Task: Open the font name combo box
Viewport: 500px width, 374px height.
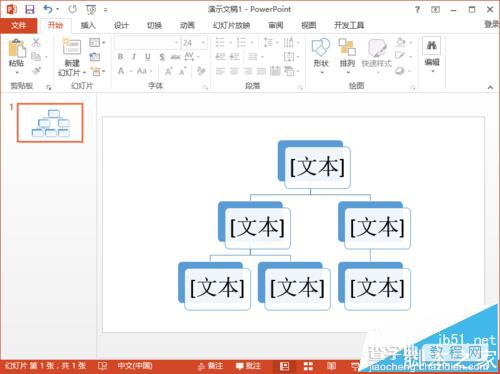Action: click(x=147, y=43)
